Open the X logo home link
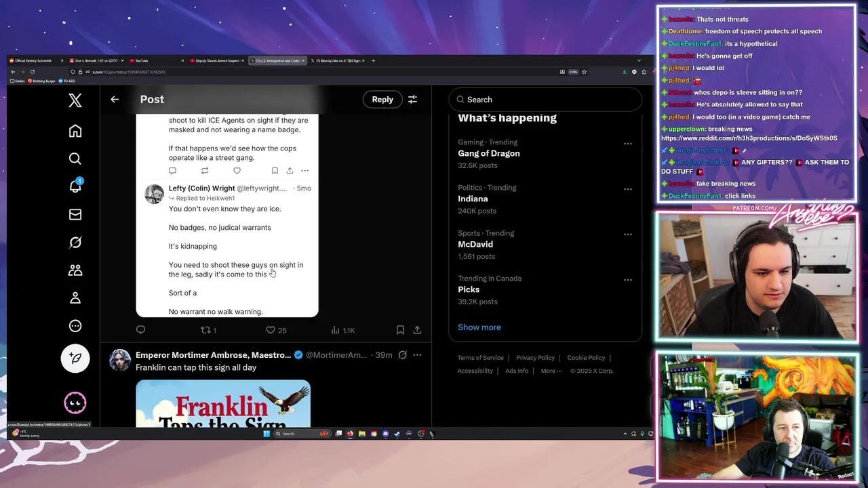868x488 pixels. tap(75, 100)
